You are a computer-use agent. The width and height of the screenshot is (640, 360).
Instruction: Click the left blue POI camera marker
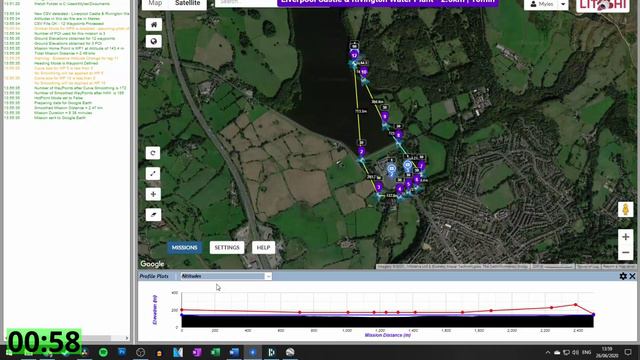pyautogui.click(x=391, y=169)
